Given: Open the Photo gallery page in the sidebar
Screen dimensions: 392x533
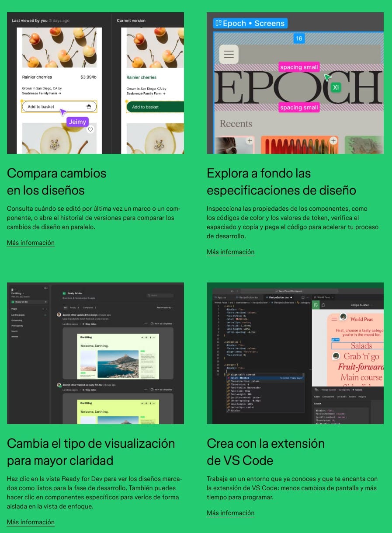Looking at the screenshot, I should coord(17,326).
